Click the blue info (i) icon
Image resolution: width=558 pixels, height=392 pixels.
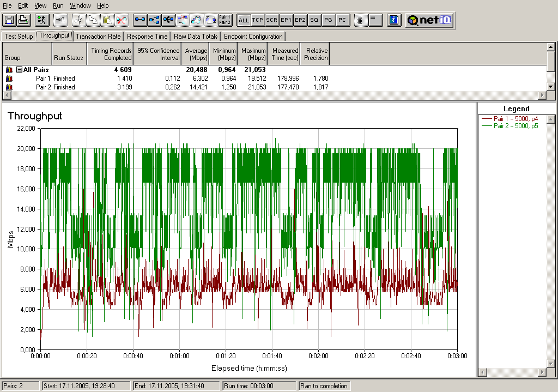pyautogui.click(x=394, y=20)
